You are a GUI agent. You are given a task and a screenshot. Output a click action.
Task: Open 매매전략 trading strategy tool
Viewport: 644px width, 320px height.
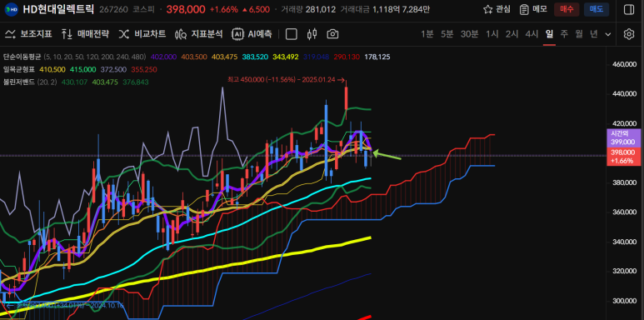tap(85, 34)
